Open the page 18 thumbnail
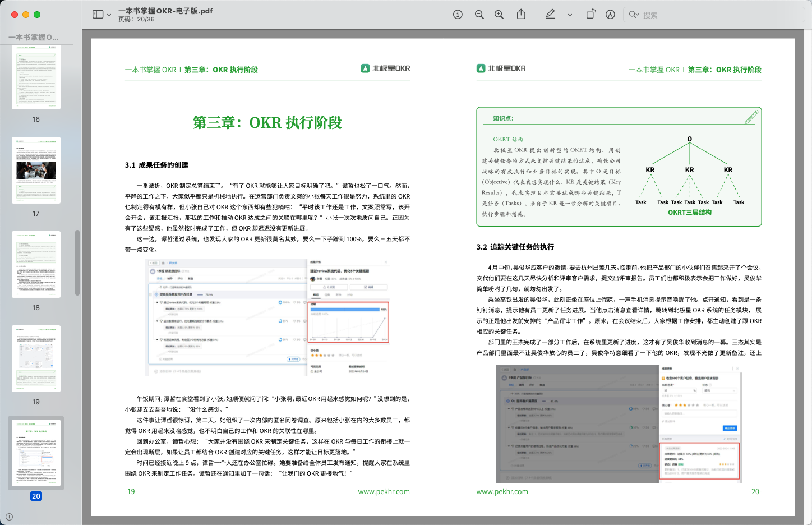 point(36,264)
